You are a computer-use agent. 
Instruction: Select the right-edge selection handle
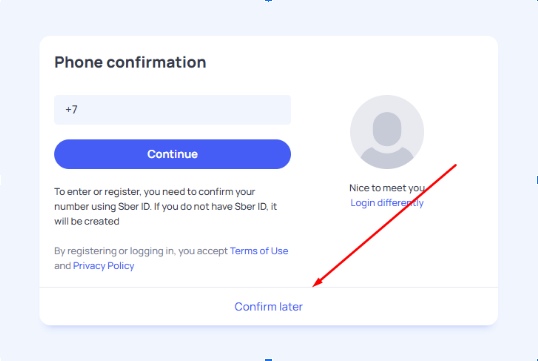(x=537, y=180)
